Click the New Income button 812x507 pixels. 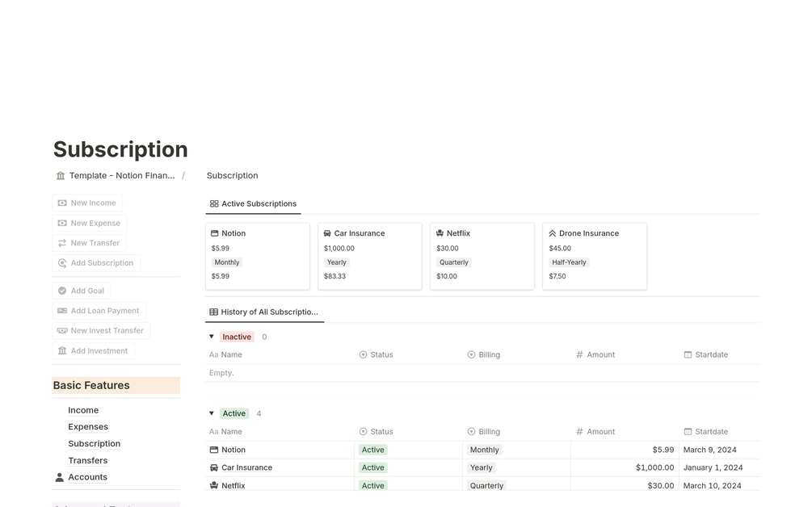(x=87, y=203)
